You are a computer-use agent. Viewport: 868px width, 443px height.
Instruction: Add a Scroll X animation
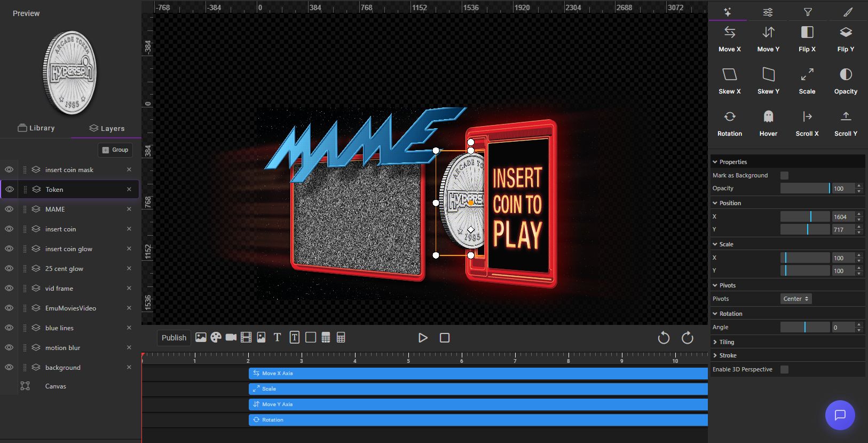point(807,123)
